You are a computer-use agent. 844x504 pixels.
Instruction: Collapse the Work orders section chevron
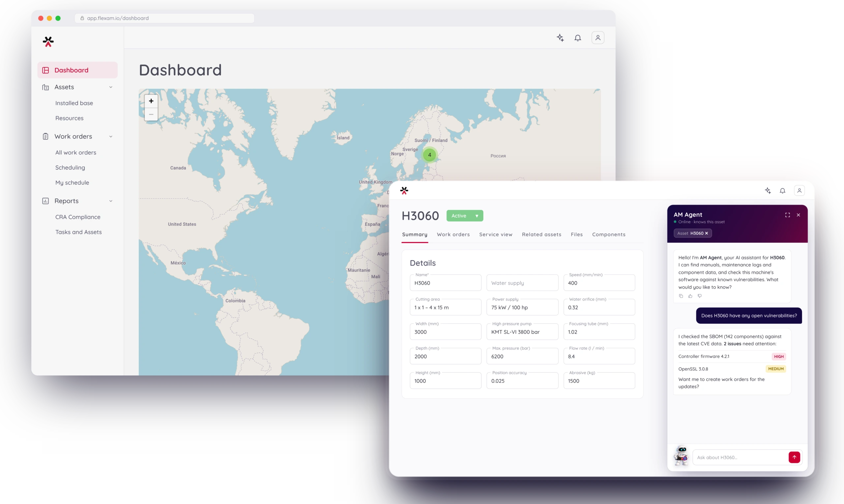111,136
